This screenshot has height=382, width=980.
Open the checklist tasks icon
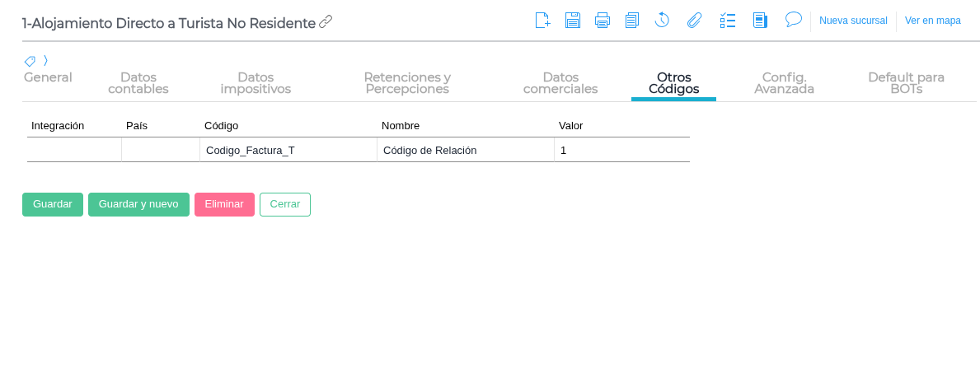728,21
